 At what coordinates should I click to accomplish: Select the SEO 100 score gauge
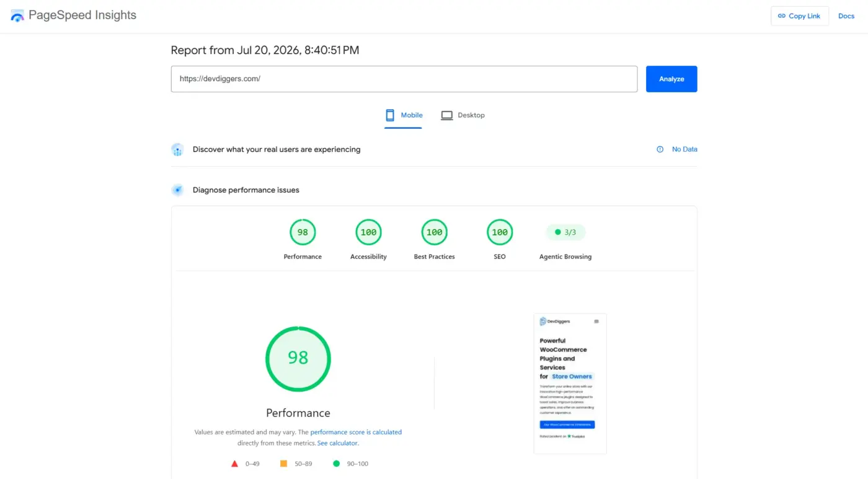(500, 232)
